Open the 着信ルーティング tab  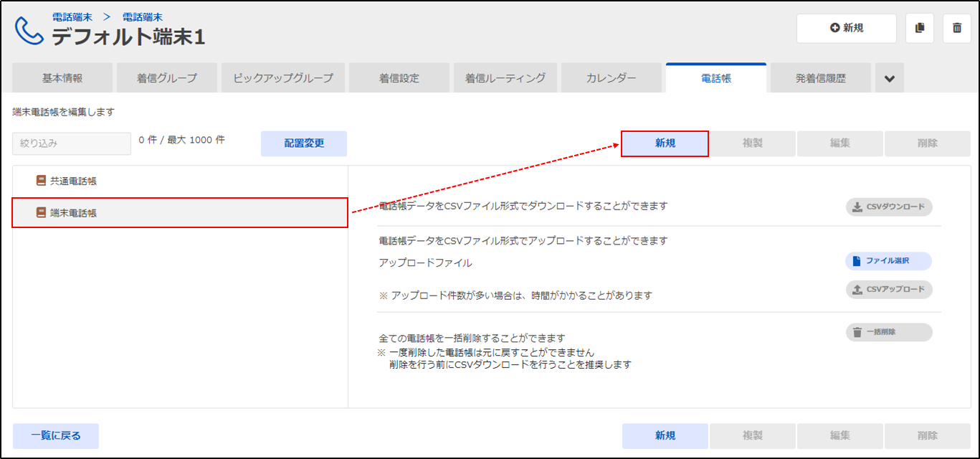click(x=505, y=78)
